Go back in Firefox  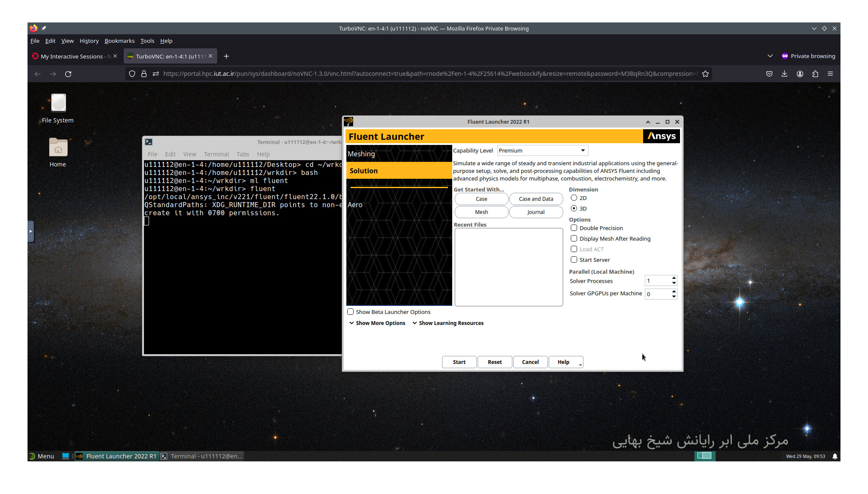(38, 74)
